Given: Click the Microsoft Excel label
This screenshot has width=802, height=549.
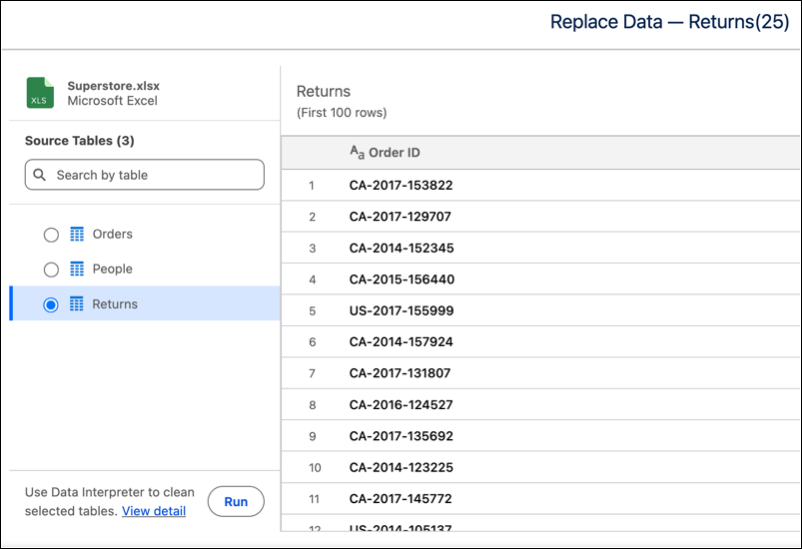Looking at the screenshot, I should pos(113,100).
